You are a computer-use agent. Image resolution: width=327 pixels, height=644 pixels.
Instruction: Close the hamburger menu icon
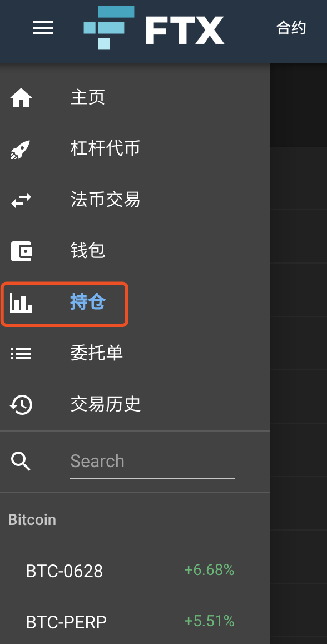(43, 28)
